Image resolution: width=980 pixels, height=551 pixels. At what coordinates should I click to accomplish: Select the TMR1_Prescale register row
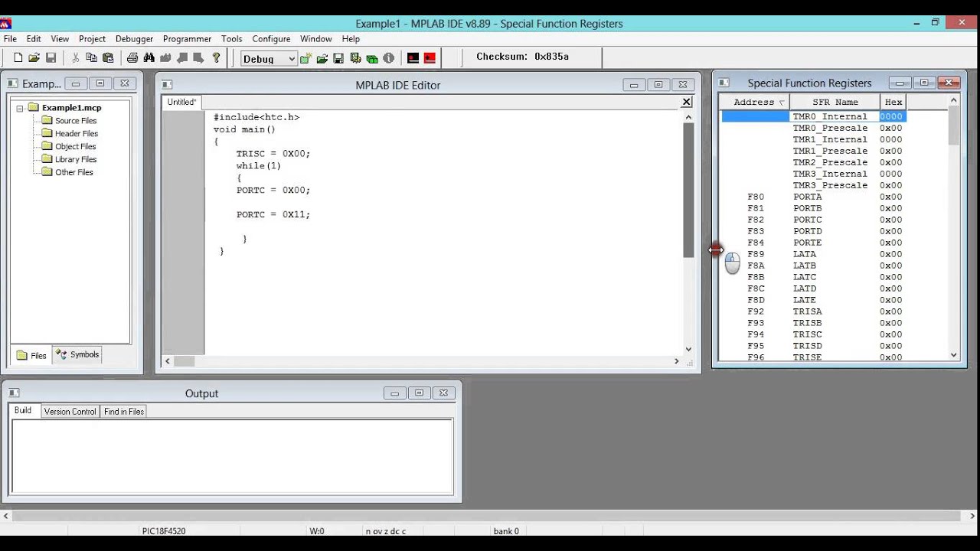tap(814, 151)
